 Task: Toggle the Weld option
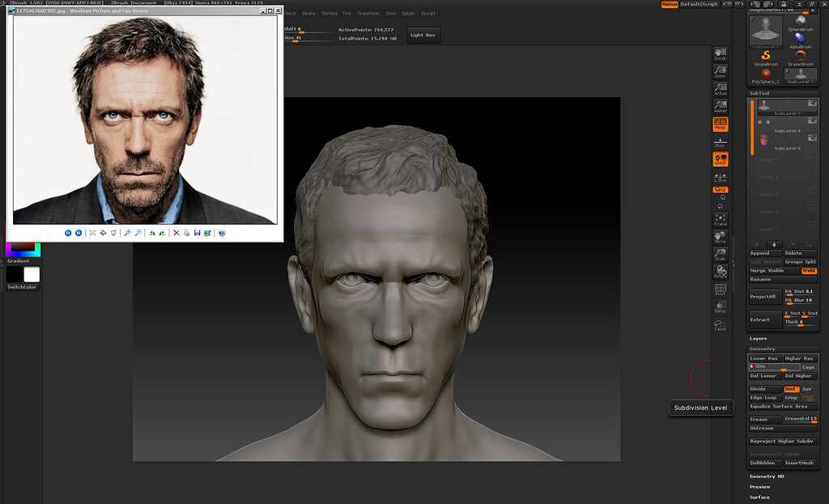click(809, 270)
